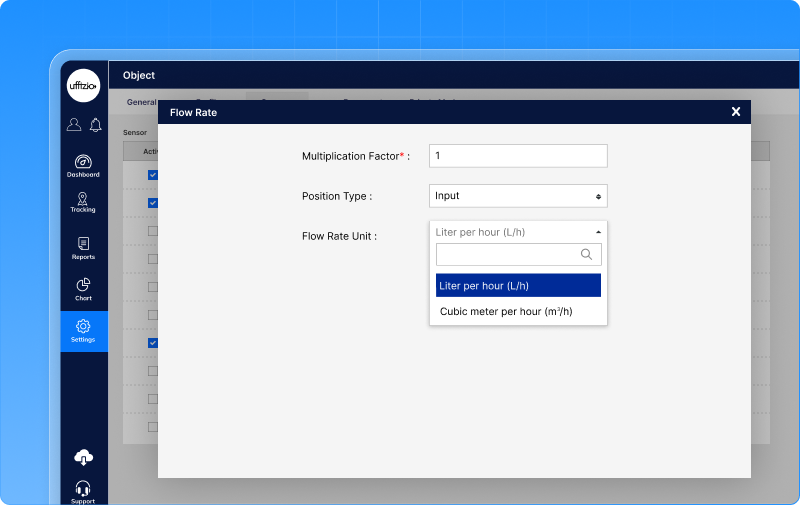Screen dimensions: 800x505
Task: Toggle the second sensor row checkbox
Action: coord(153,202)
